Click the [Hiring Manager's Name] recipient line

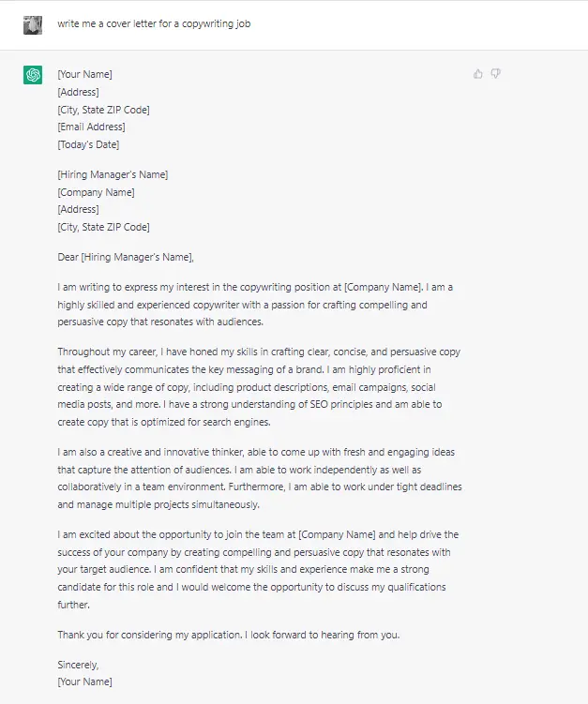coord(113,174)
